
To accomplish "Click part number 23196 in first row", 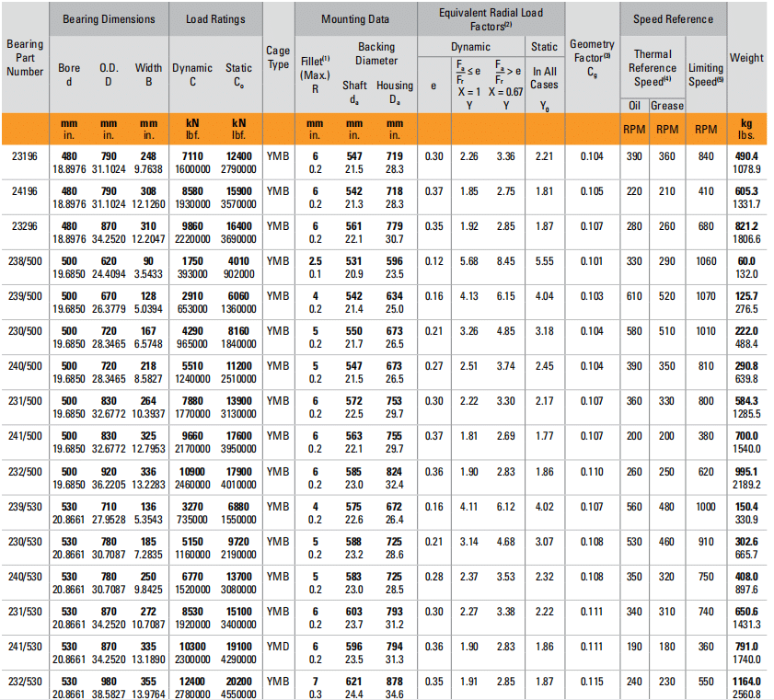I will coord(25,156).
